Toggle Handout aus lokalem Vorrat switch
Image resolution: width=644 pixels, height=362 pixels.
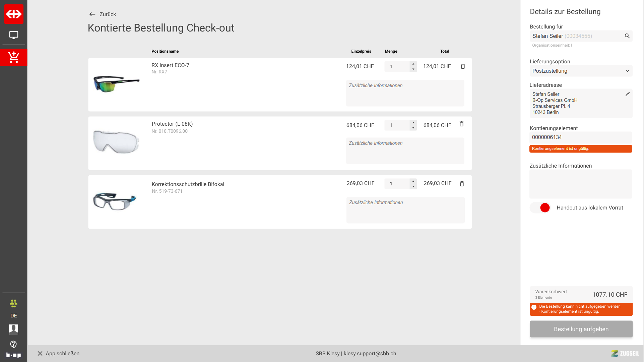click(540, 208)
